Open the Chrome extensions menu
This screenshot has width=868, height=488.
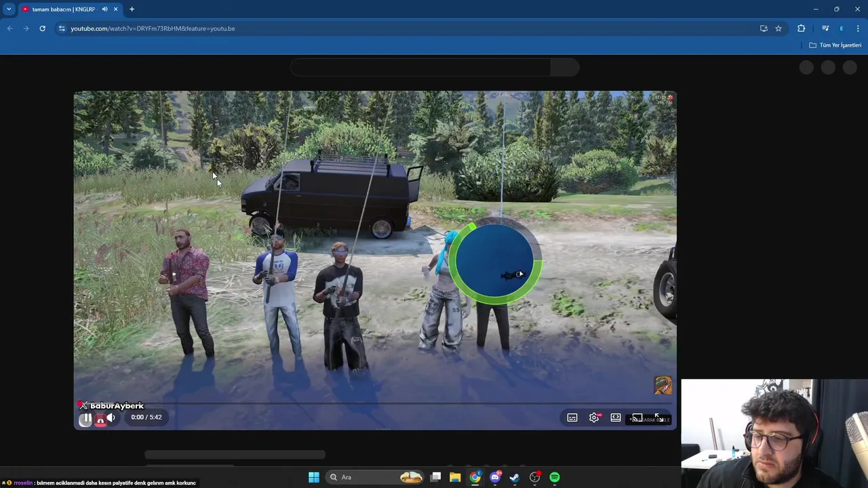(802, 28)
